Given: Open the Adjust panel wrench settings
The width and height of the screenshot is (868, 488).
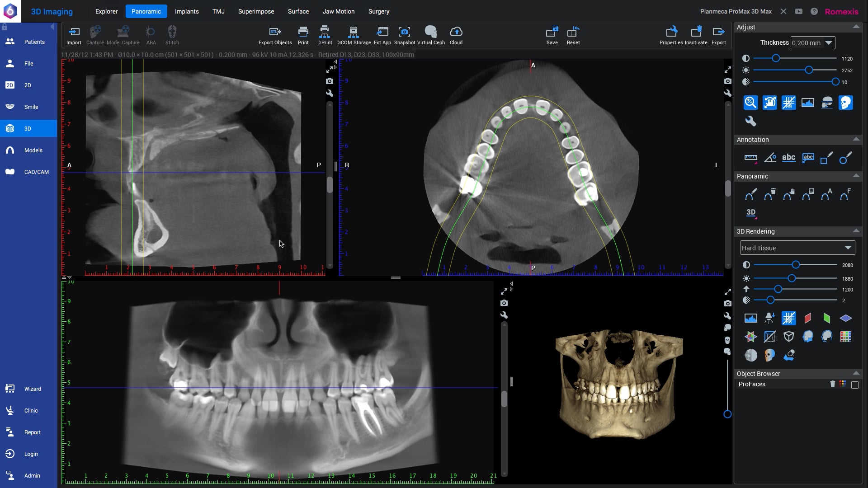Looking at the screenshot, I should pyautogui.click(x=750, y=121).
